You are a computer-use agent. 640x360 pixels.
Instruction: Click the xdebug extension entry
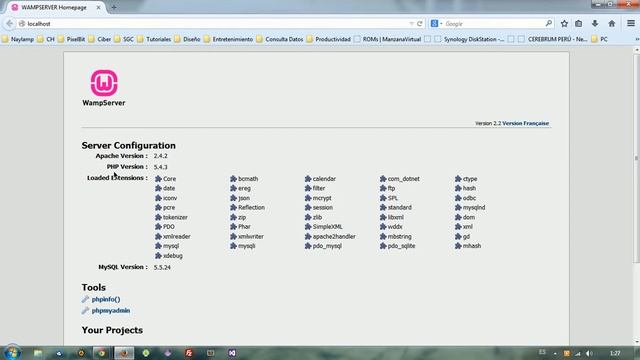(x=169, y=256)
